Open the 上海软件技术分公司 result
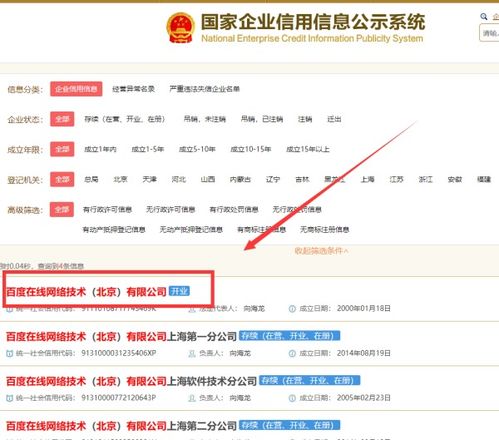Viewport: 499px width, 440px height. coord(131,381)
